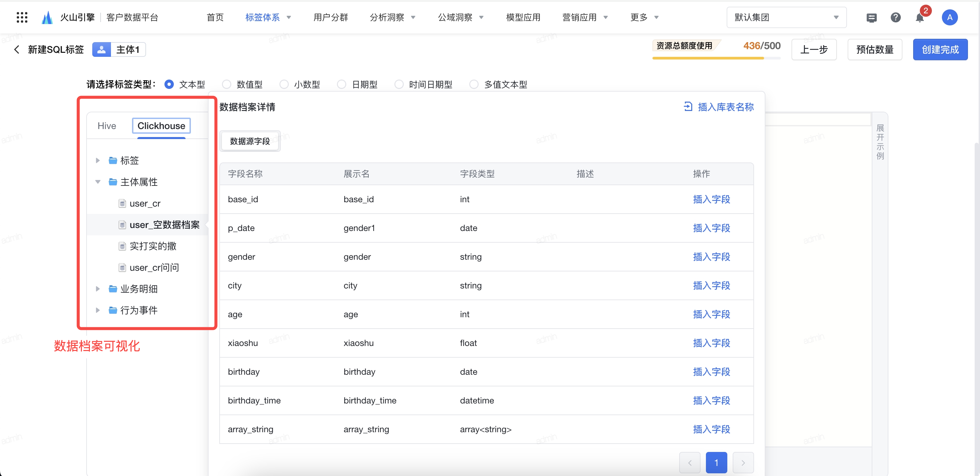Open the 默认集团 group dropdown
Screen dimensions: 980x476
click(x=786, y=17)
